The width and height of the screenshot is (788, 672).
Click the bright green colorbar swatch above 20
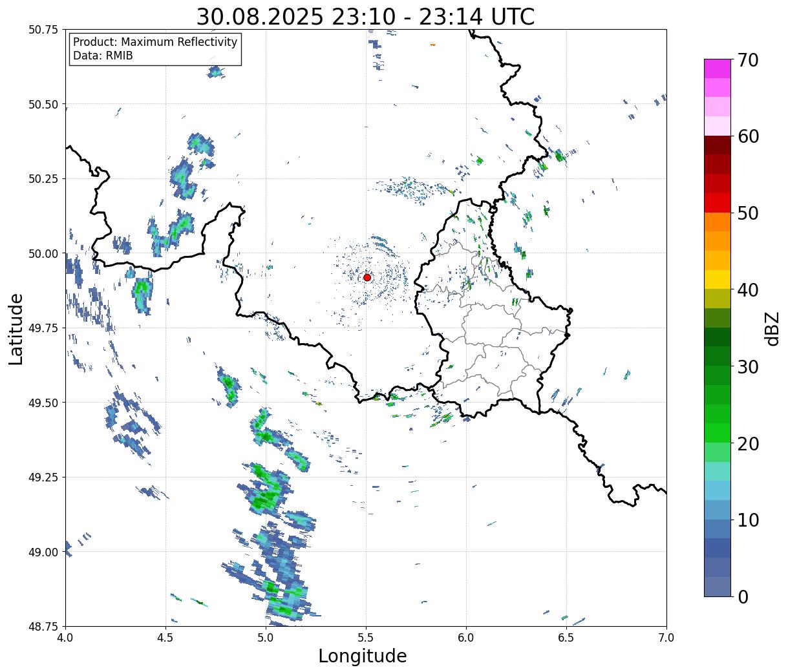click(718, 433)
